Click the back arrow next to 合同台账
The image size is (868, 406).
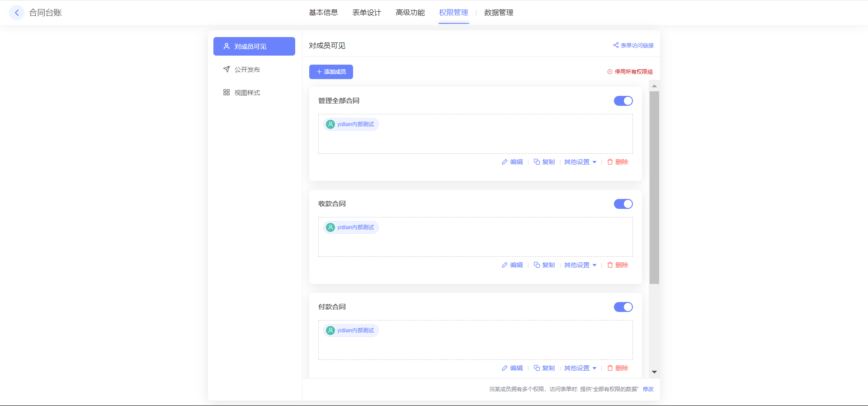click(x=17, y=13)
